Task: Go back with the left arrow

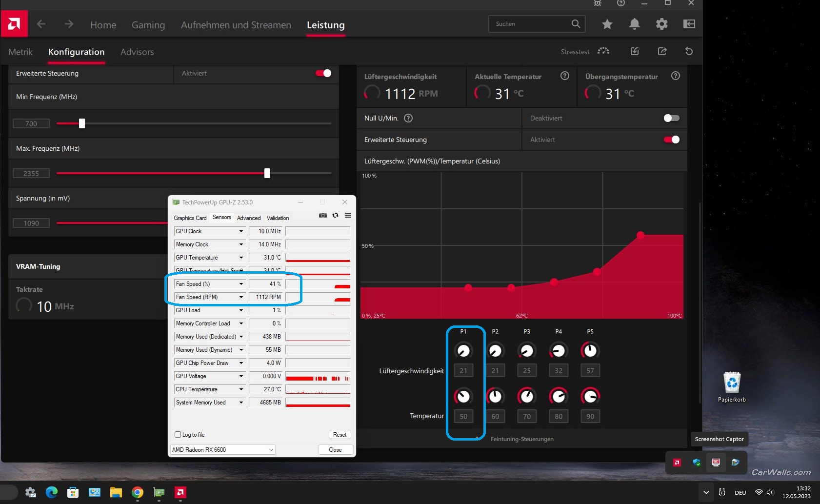Action: [41, 24]
